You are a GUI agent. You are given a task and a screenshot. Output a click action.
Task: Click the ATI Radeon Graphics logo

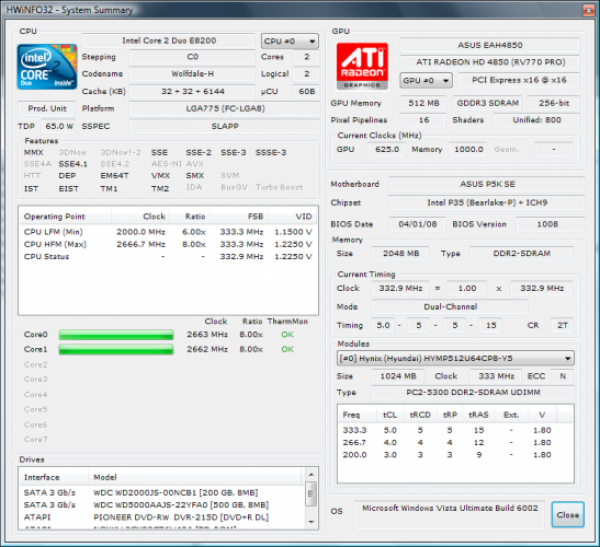361,65
